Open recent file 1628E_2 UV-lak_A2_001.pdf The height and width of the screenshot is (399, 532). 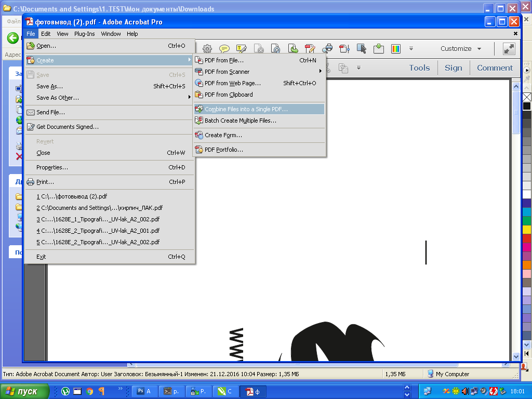pos(109,231)
